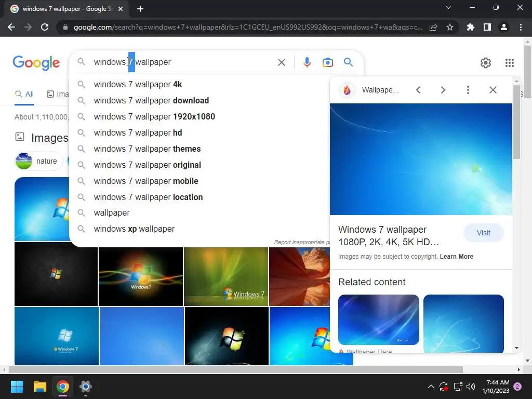
Task: Click the Chrome forward arrow
Action: (x=28, y=27)
